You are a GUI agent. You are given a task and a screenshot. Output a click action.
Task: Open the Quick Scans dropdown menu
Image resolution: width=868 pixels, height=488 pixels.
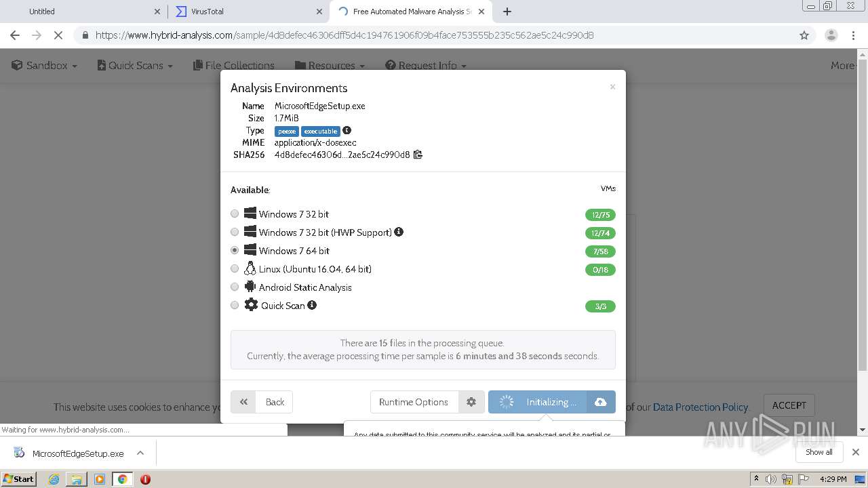[x=135, y=65]
